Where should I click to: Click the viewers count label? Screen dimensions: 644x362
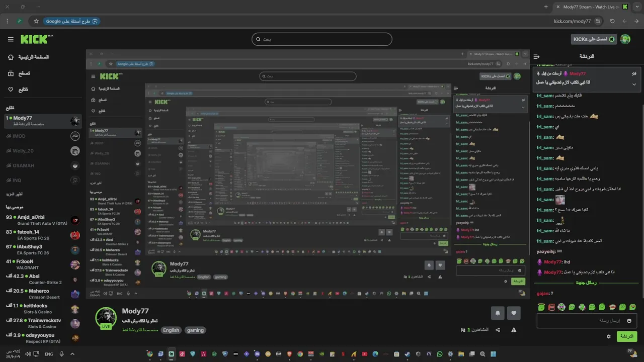[474, 330]
